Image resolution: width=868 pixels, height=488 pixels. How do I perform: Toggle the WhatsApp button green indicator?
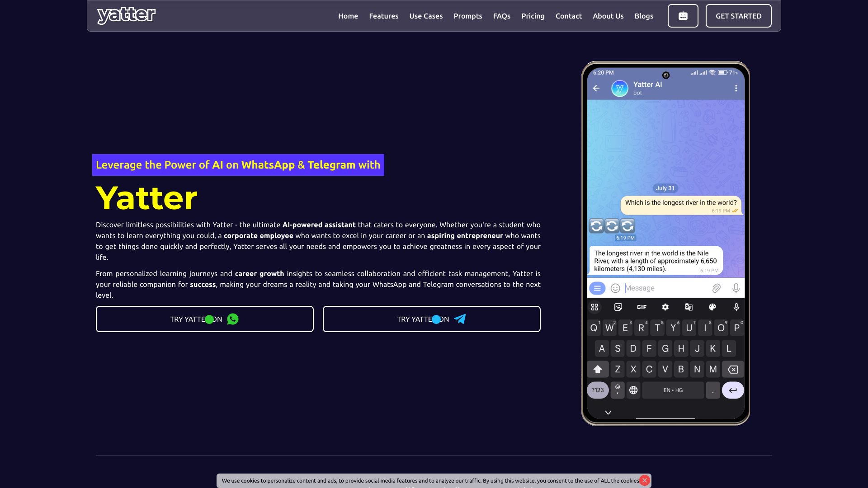(x=210, y=319)
